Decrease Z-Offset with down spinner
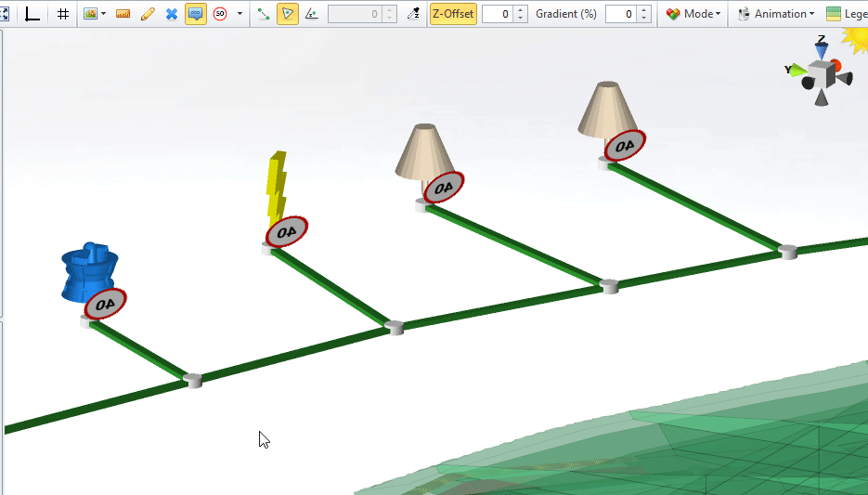Image resolution: width=868 pixels, height=495 pixels. point(521,19)
